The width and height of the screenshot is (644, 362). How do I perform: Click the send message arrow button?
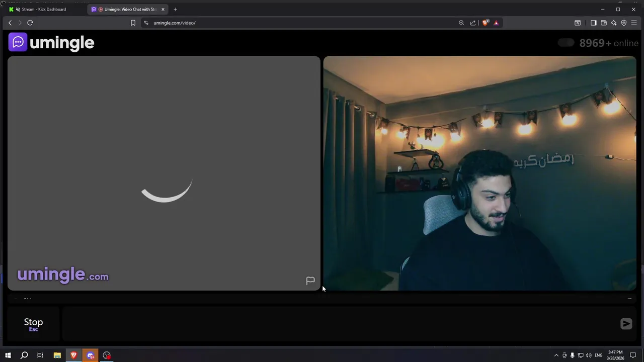coord(626,324)
